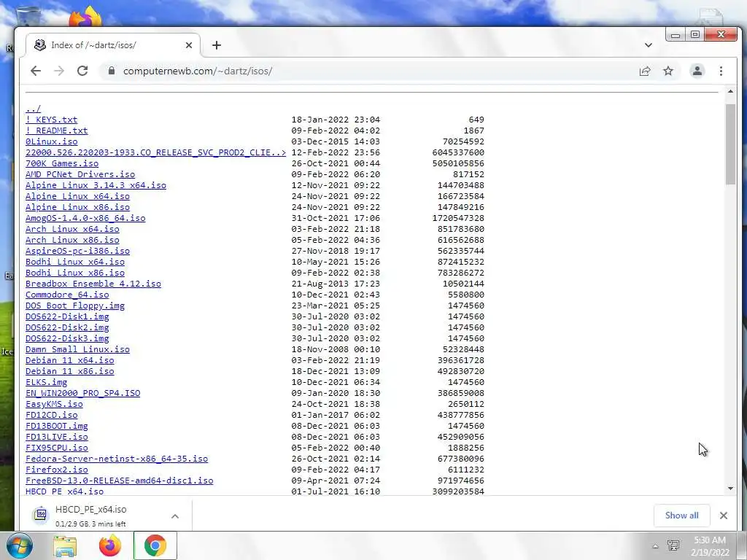Download Arch_Linux_x86.iso
This screenshot has height=560, width=747.
72,240
